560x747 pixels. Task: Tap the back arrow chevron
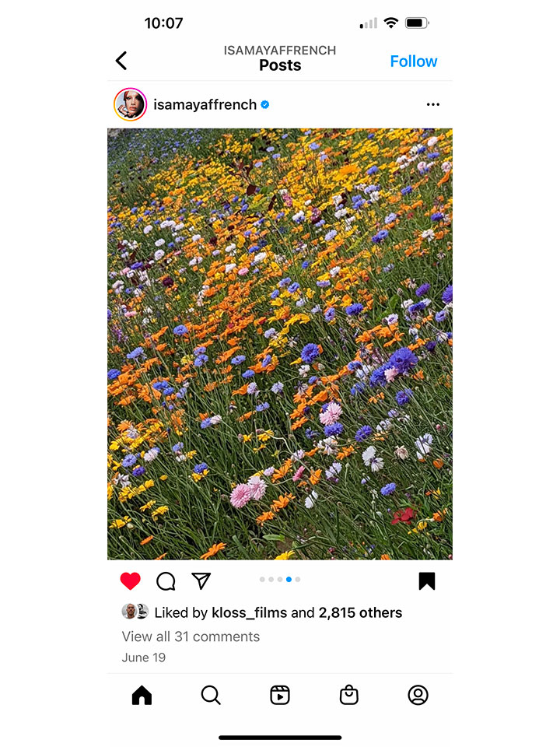pos(121,61)
